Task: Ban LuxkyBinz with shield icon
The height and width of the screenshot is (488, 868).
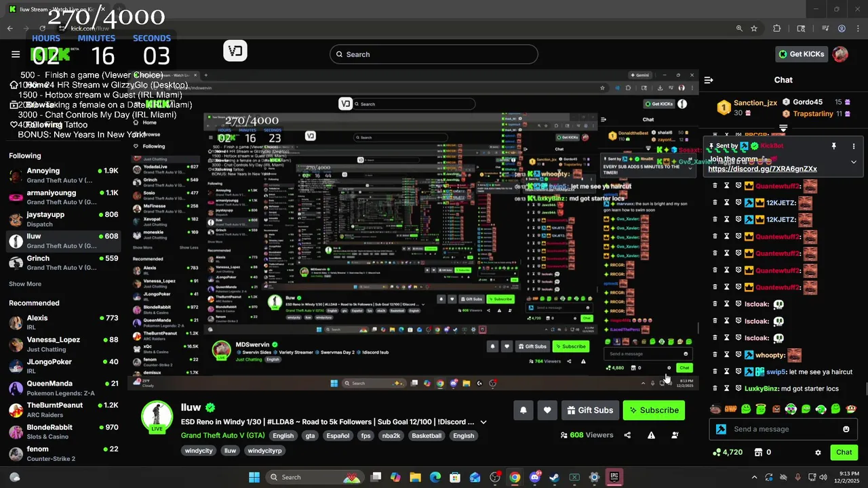Action: coord(738,389)
